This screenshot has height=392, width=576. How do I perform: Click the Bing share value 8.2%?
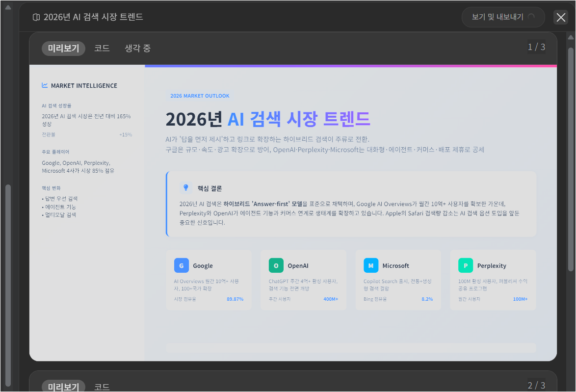pos(427,299)
